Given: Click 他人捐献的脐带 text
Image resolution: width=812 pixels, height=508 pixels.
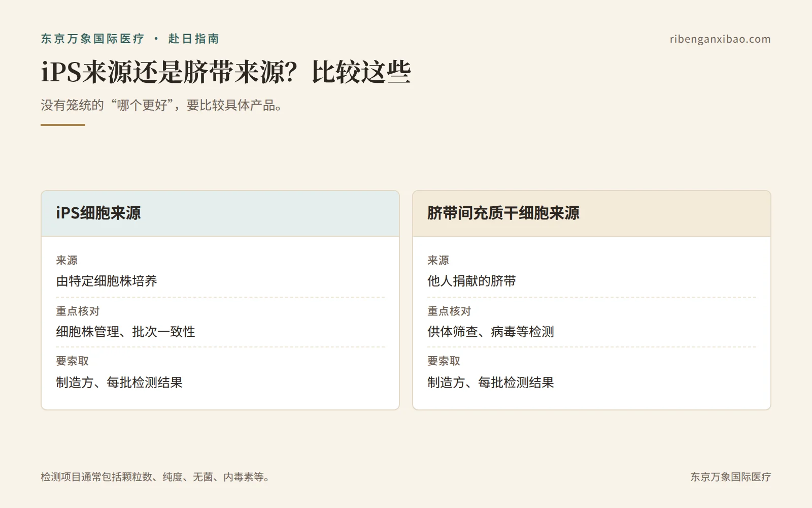Looking at the screenshot, I should tap(471, 281).
